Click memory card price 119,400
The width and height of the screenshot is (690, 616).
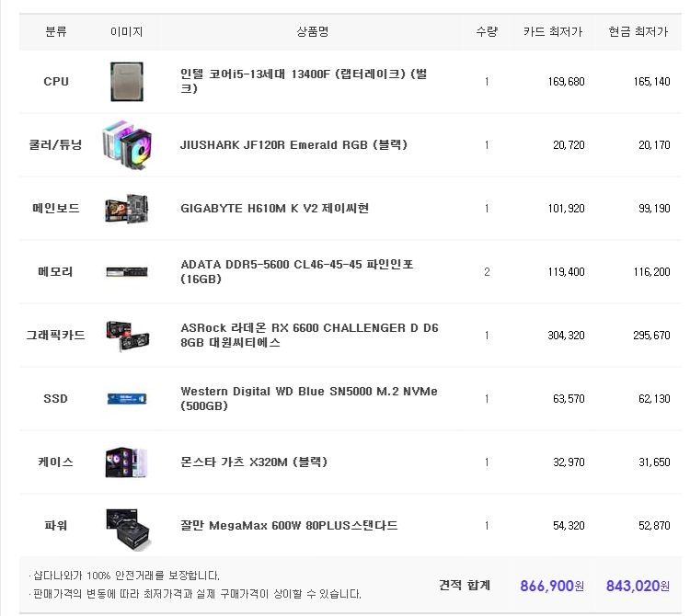click(566, 272)
